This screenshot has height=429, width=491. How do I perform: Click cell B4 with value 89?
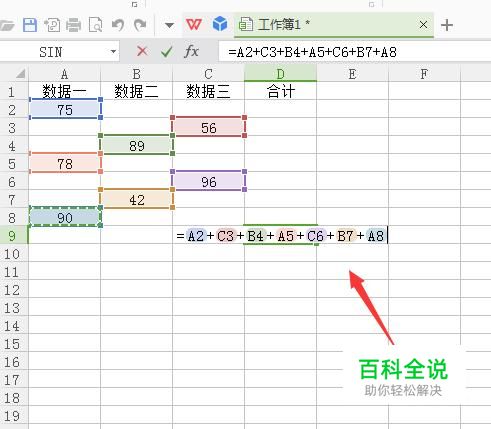(136, 145)
